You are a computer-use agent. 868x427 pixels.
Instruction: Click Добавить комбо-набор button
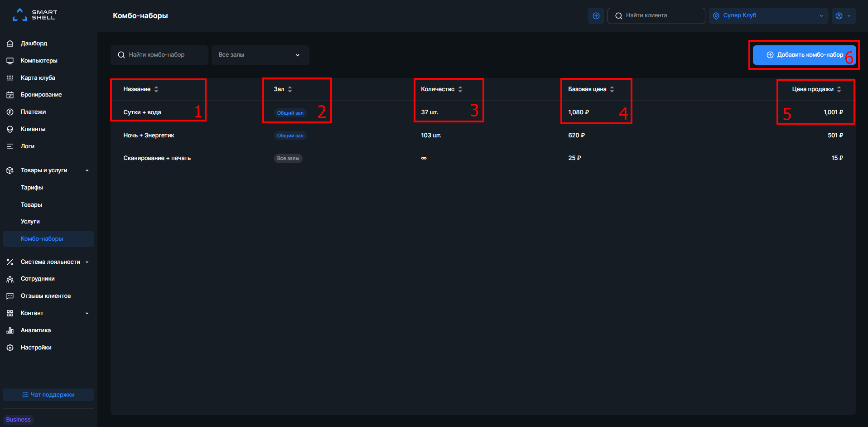(x=804, y=55)
